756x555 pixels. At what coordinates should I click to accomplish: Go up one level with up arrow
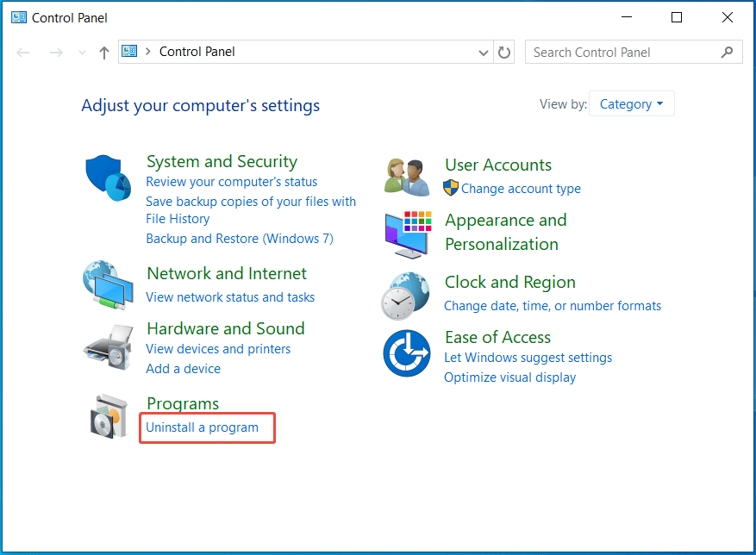click(103, 52)
